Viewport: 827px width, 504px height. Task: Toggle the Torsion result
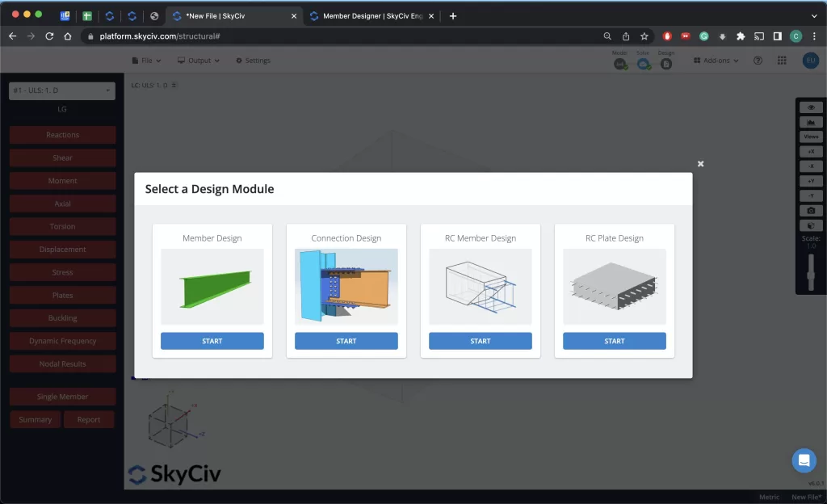(x=62, y=226)
